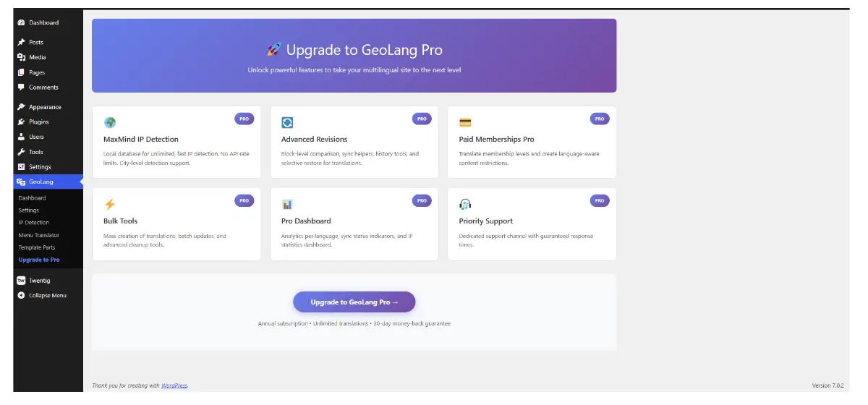The width and height of the screenshot is (868, 405).
Task: Click the PRO badge on Priority Support card
Action: pyautogui.click(x=600, y=200)
